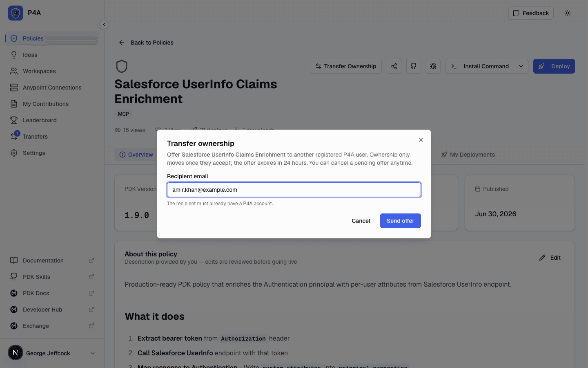The image size is (588, 368).
Task: Click the What it does heading
Action: (x=155, y=316)
